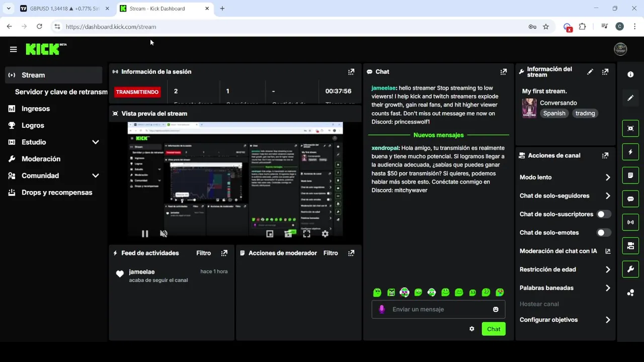Viewport: 644px width, 362px height.
Task: Open the preview player settings gear
Action: point(325,234)
